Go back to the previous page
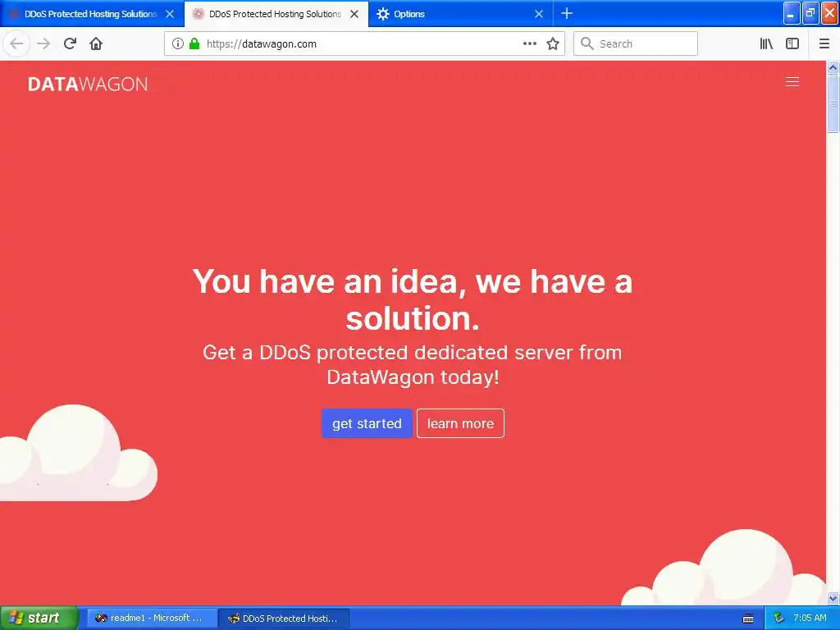The width and height of the screenshot is (840, 630). [x=16, y=43]
